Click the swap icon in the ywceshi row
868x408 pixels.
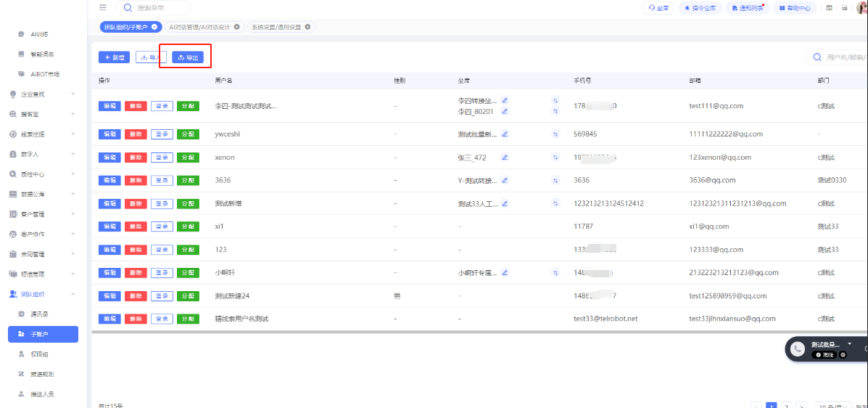[556, 134]
